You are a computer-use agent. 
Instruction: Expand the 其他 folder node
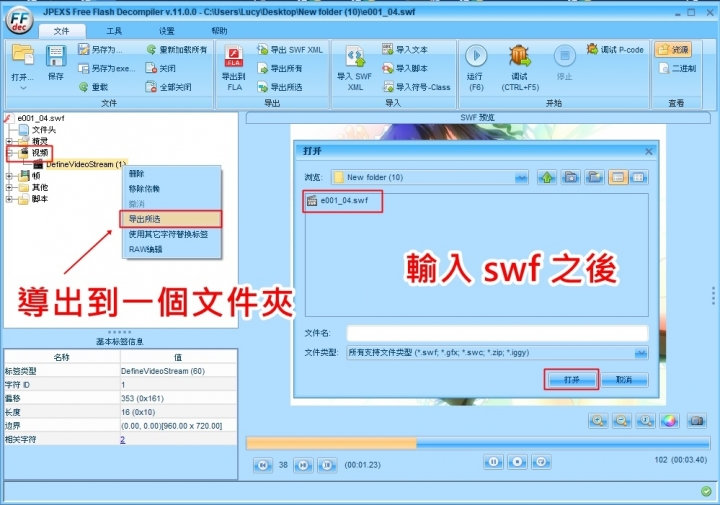[x=9, y=187]
